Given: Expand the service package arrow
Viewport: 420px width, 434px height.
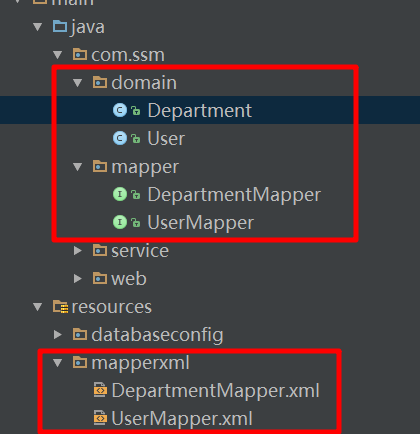Looking at the screenshot, I should (x=78, y=251).
